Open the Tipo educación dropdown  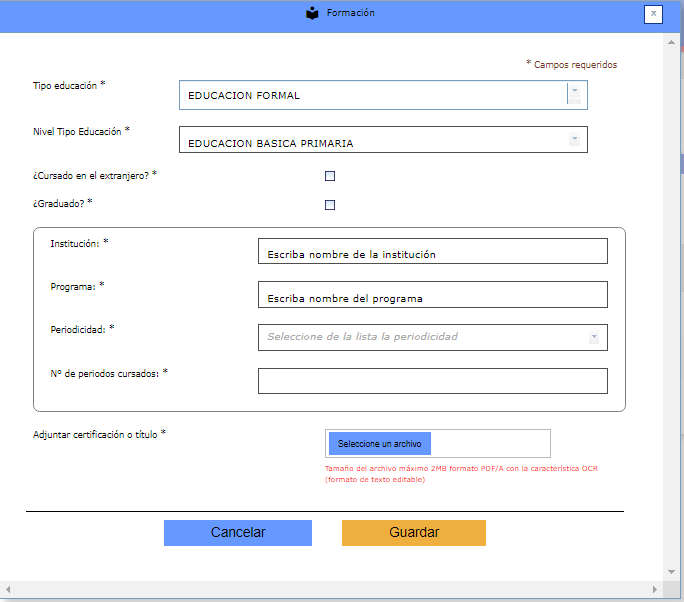pyautogui.click(x=574, y=94)
